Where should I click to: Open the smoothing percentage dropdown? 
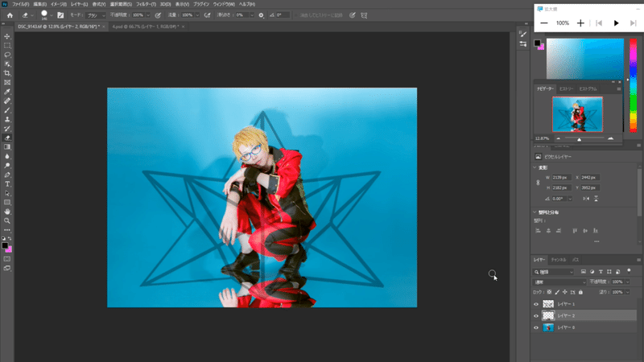click(x=251, y=15)
